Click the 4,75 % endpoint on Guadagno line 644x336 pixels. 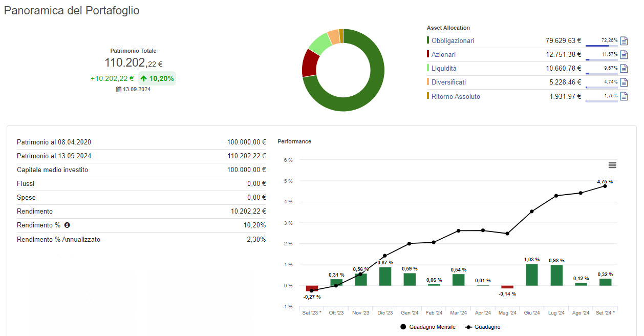605,186
